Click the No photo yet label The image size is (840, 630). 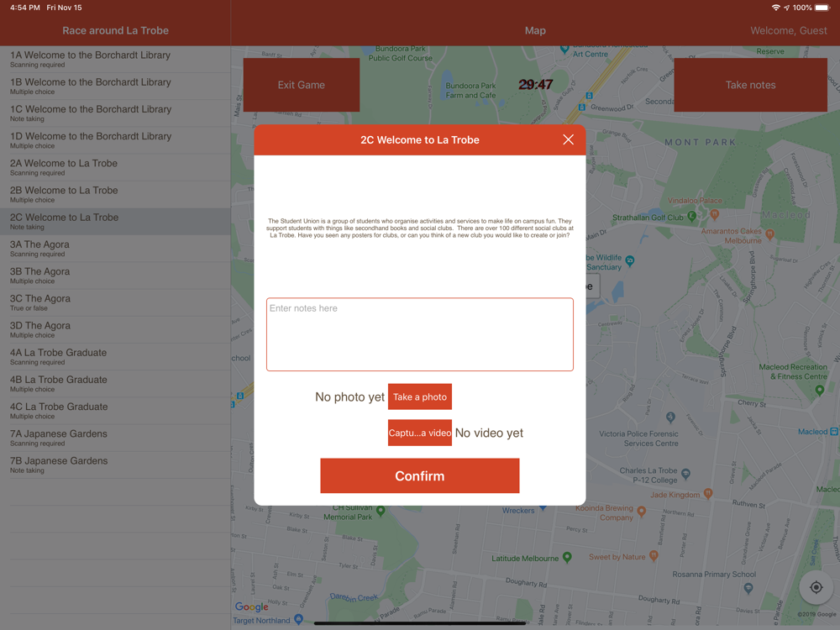click(x=349, y=397)
